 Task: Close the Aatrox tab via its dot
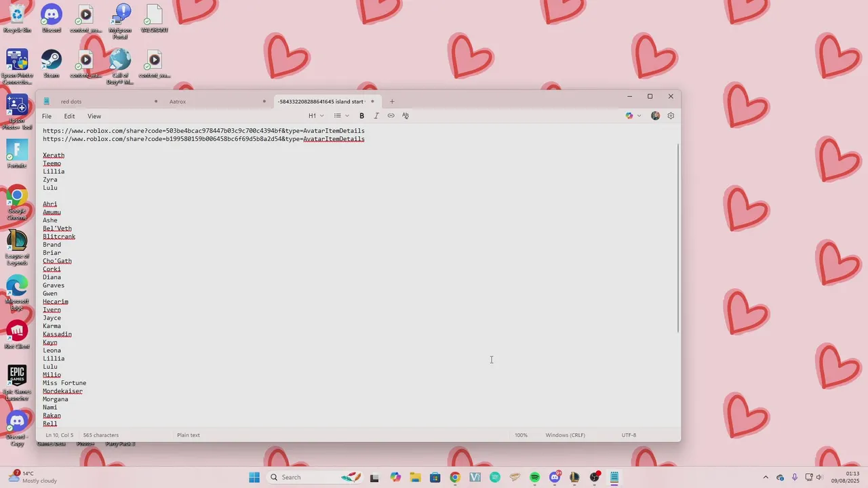(x=264, y=102)
